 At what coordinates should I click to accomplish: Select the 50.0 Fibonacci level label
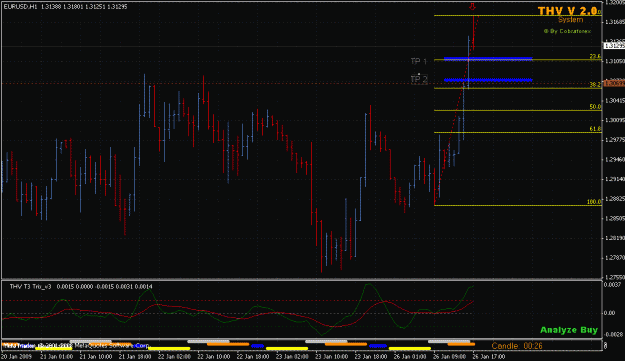(595, 107)
